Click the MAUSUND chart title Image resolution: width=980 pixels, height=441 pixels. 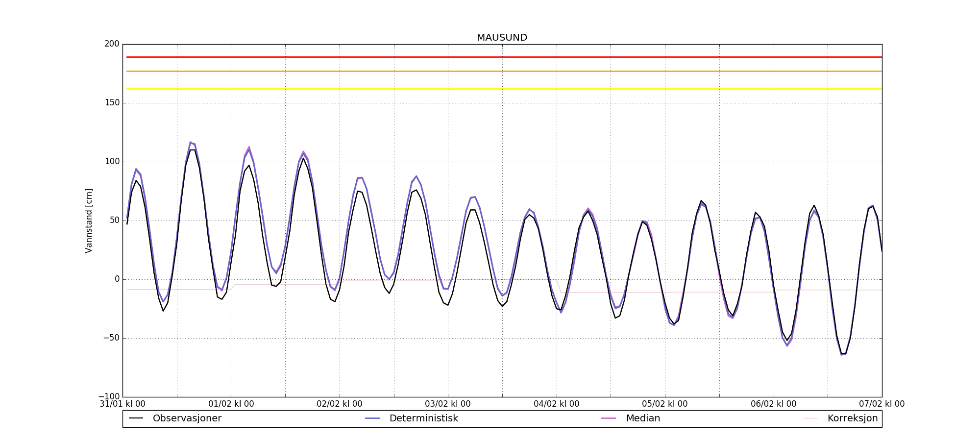pos(502,38)
